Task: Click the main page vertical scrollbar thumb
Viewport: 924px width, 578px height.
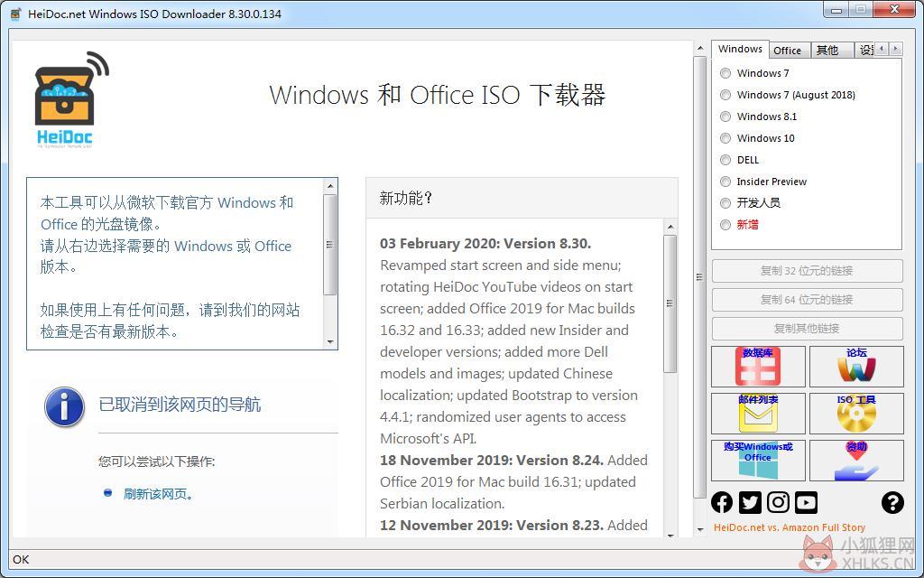Action: [x=700, y=278]
